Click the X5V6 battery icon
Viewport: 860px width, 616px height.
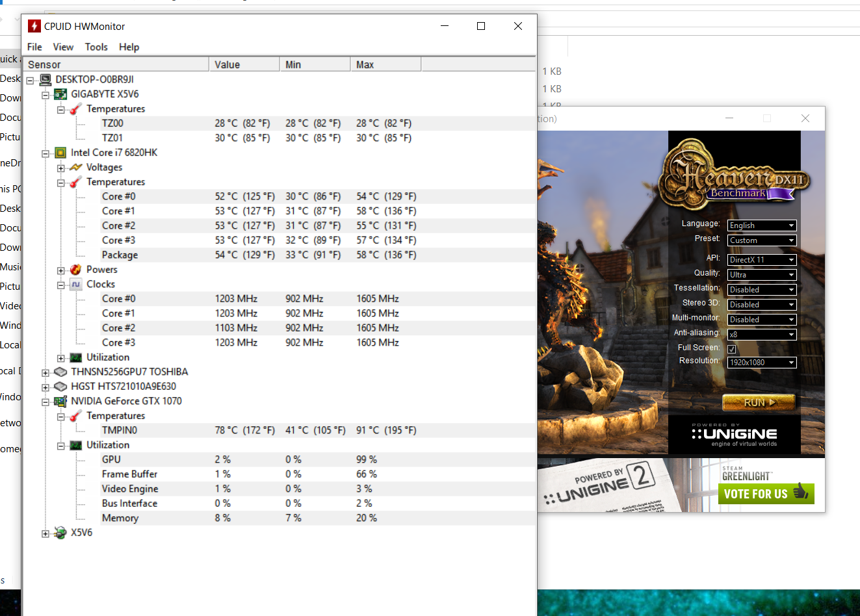(60, 533)
